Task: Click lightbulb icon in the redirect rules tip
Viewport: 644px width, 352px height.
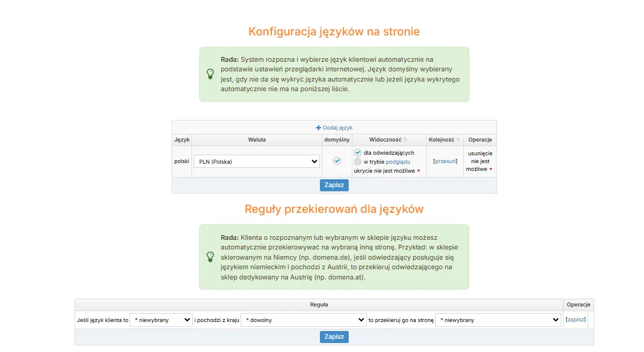Action: coord(210,257)
